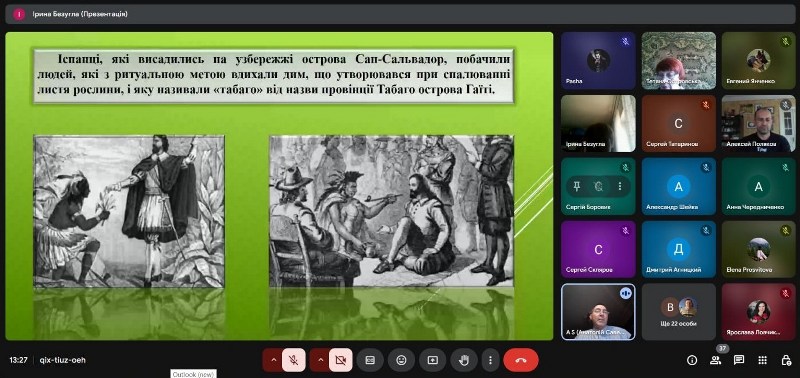Image resolution: width=800 pixels, height=378 pixels.
Task: Turn on the camera button
Action: (340, 360)
